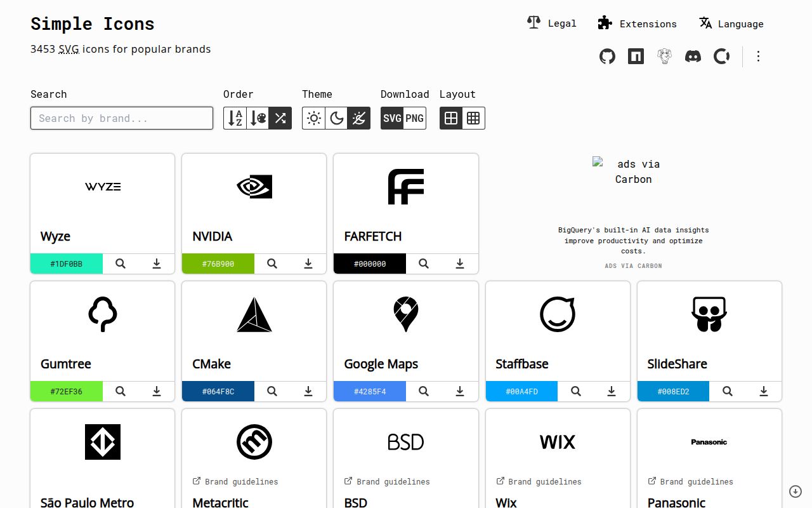Preview the CMake icon with magnifier
This screenshot has width=812, height=508.
272,391
